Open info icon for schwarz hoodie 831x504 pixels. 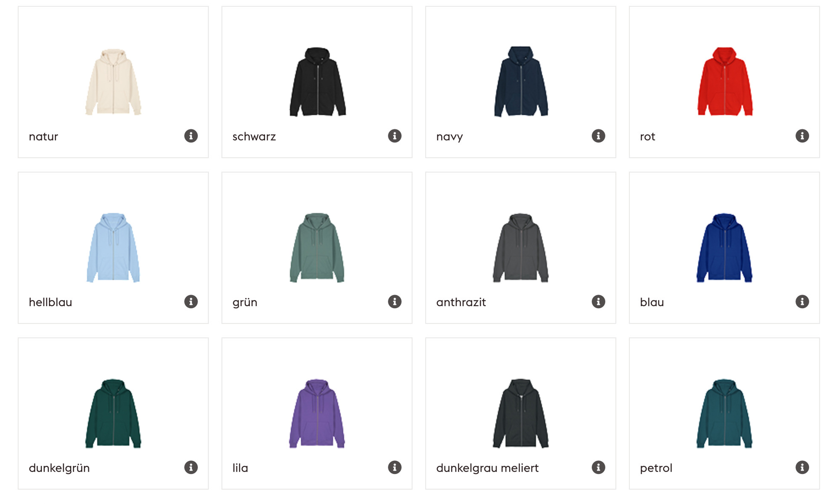[x=394, y=136]
